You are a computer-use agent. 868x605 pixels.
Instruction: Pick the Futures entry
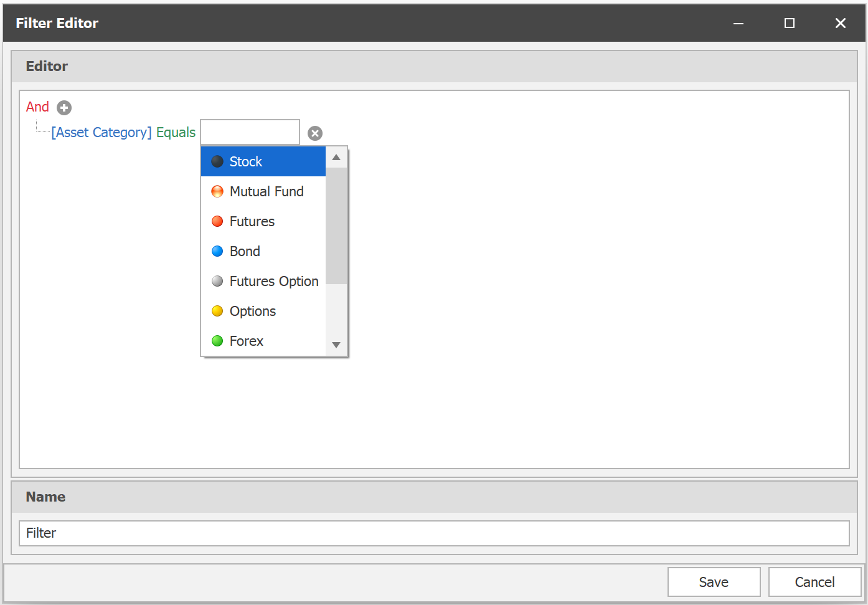[x=263, y=221]
